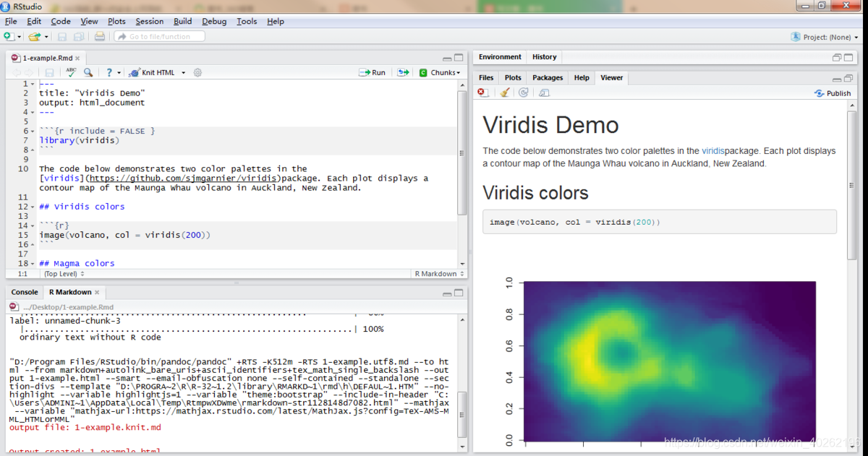868x456 pixels.
Task: Click the remove current viewer item icon
Action: point(483,93)
